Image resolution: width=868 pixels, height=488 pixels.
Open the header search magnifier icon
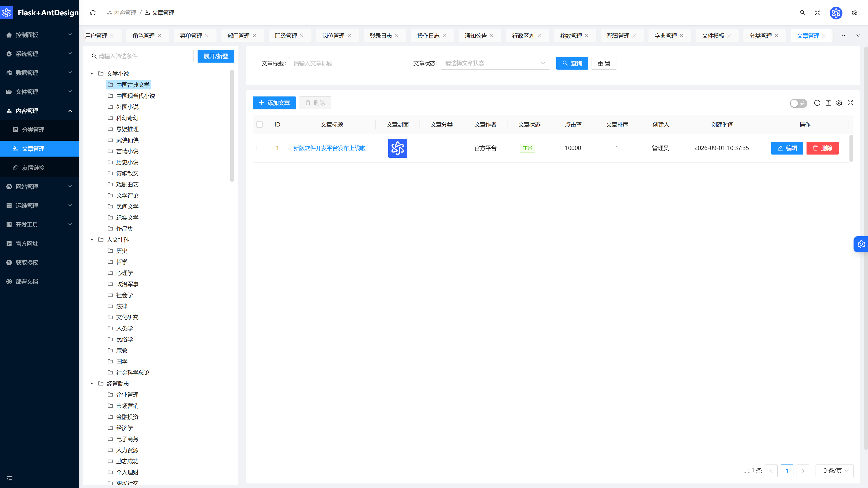tap(802, 13)
